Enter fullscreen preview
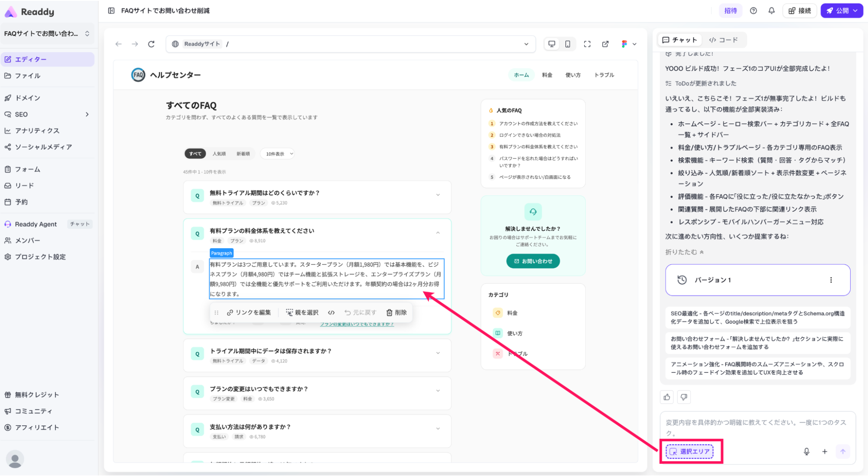Viewport: 868px width, 476px height. [x=587, y=44]
